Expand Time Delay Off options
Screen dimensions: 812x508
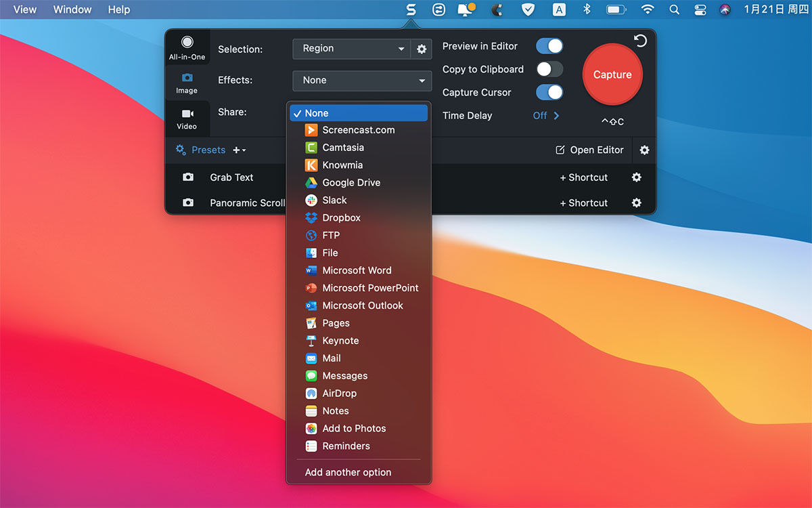click(x=546, y=116)
